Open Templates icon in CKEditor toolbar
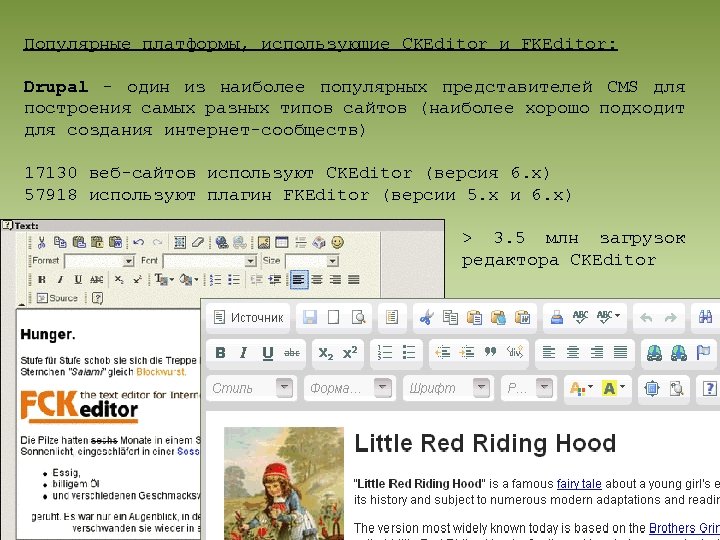Image resolution: width=720 pixels, height=540 pixels. [x=392, y=317]
